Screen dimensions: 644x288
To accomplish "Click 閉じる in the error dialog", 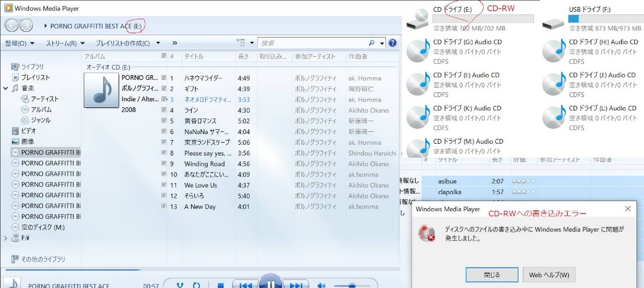I will point(492,275).
